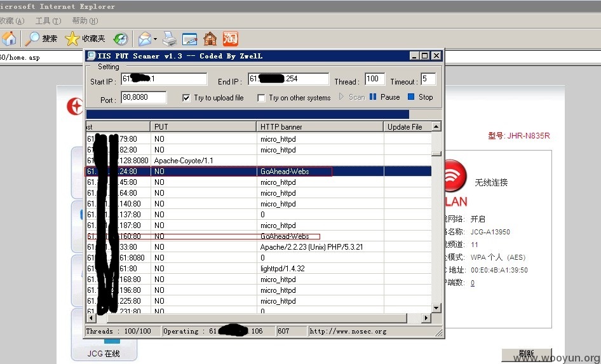The width and height of the screenshot is (601, 364).
Task: Click the SSID value JCG-A13950
Action: pyautogui.click(x=490, y=232)
